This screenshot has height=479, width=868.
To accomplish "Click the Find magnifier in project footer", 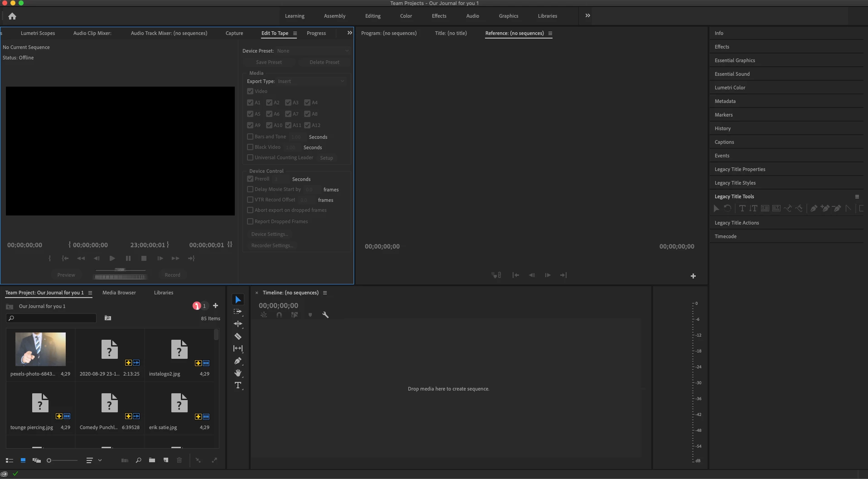I will [x=138, y=460].
